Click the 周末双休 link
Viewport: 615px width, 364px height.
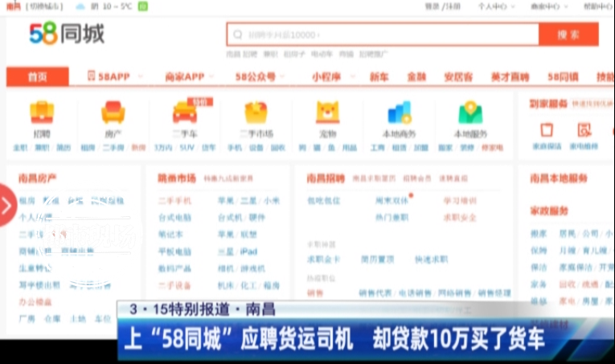pyautogui.click(x=392, y=201)
